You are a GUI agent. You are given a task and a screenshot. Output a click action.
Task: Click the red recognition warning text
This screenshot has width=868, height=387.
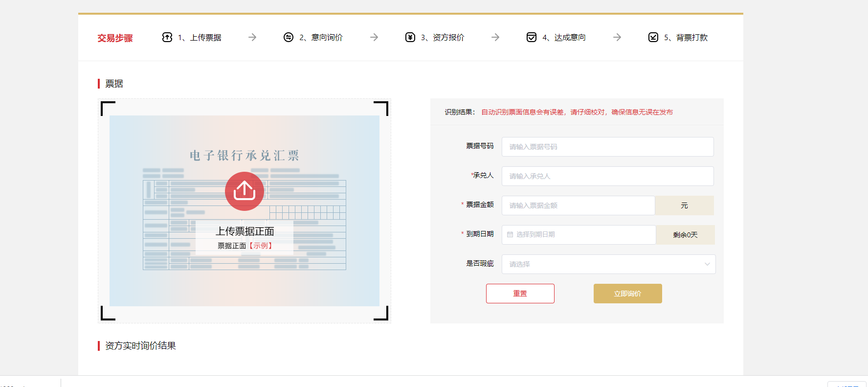point(577,112)
